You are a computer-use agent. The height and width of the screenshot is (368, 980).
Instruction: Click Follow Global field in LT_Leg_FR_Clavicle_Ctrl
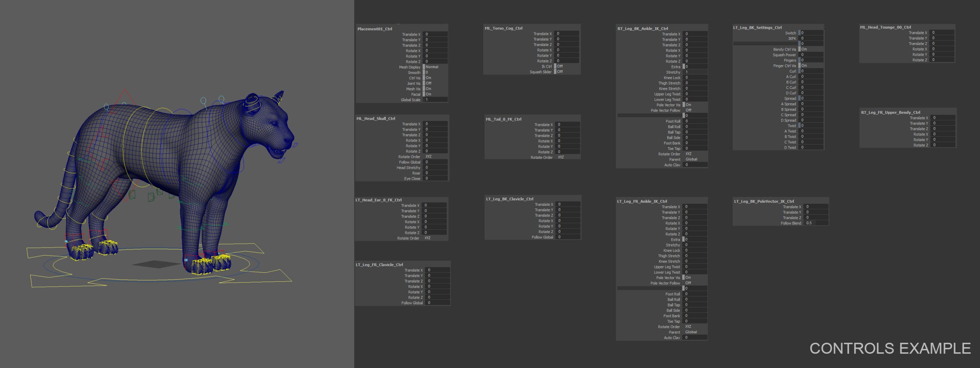437,303
